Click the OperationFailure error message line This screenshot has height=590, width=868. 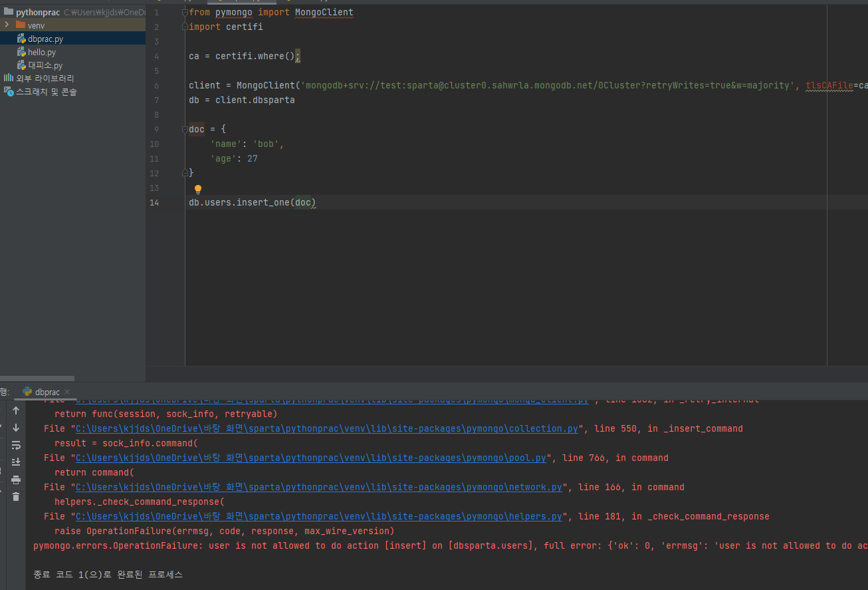[x=451, y=545]
